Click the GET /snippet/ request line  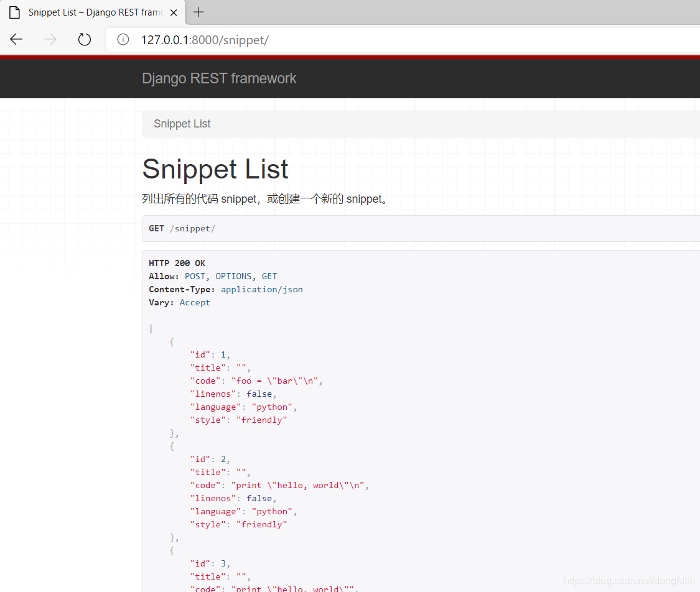tap(182, 228)
